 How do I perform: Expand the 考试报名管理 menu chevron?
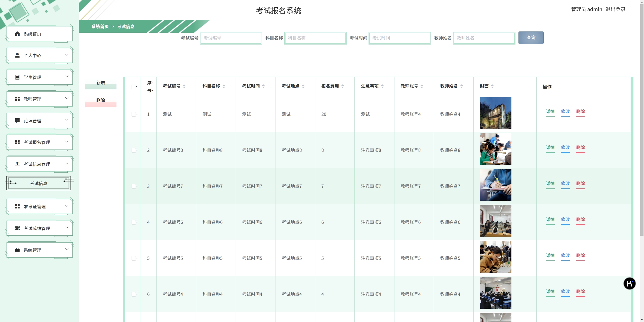67,142
